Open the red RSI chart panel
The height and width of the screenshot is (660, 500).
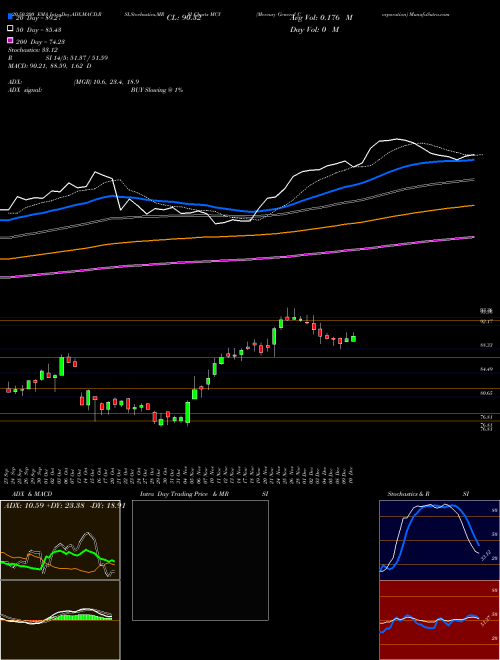439,620
